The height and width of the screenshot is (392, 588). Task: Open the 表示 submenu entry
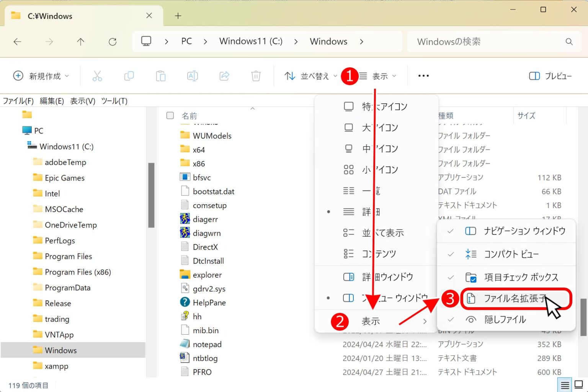[371, 321]
